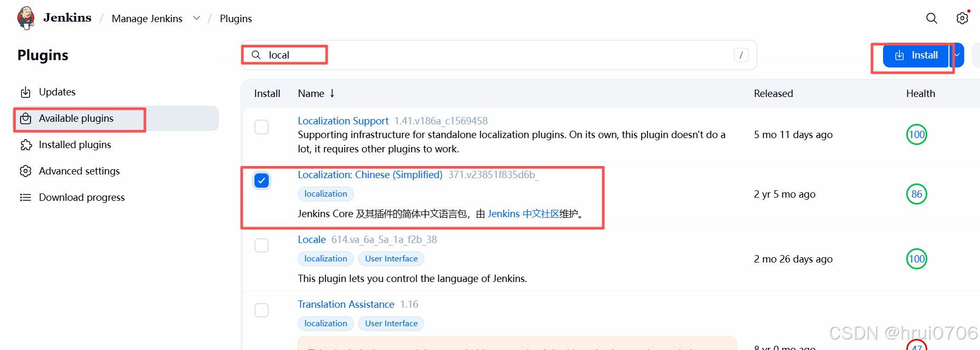The width and height of the screenshot is (980, 350).
Task: Click the '2 yr 5 mo ago' release date
Action: (785, 194)
